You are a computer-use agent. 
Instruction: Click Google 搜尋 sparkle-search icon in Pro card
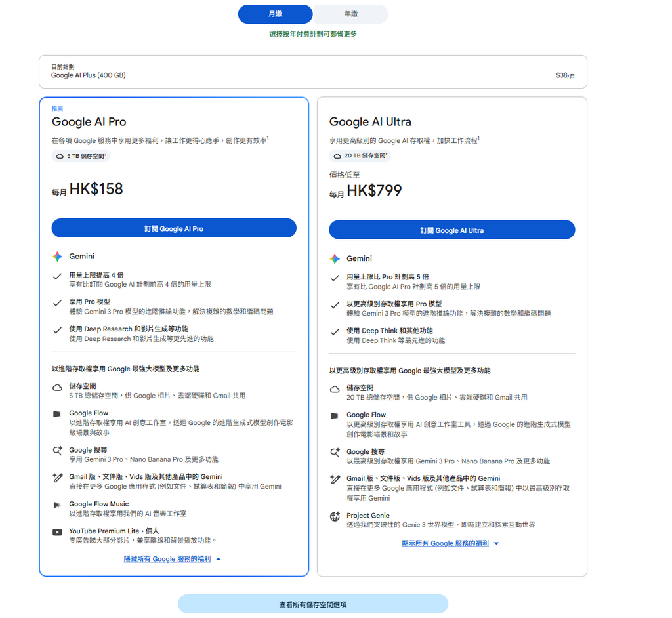pos(57,451)
